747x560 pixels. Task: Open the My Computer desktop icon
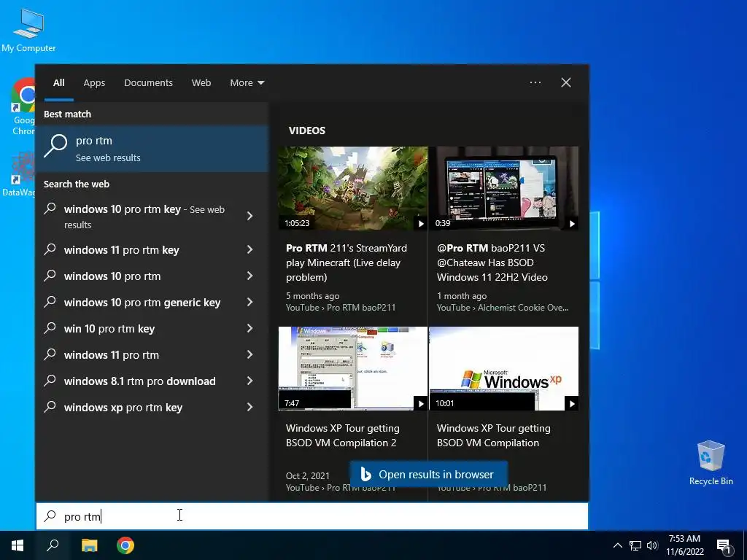coord(28,31)
